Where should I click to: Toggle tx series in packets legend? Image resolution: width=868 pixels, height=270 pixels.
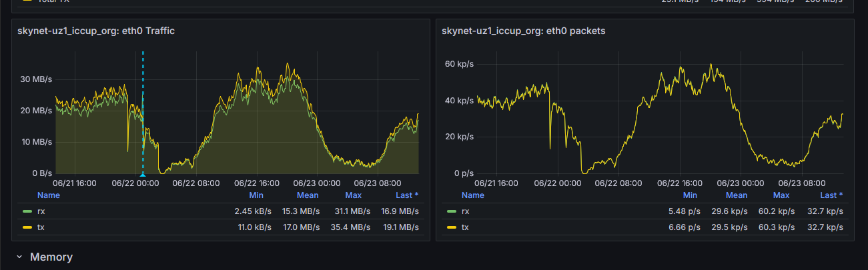pos(465,227)
